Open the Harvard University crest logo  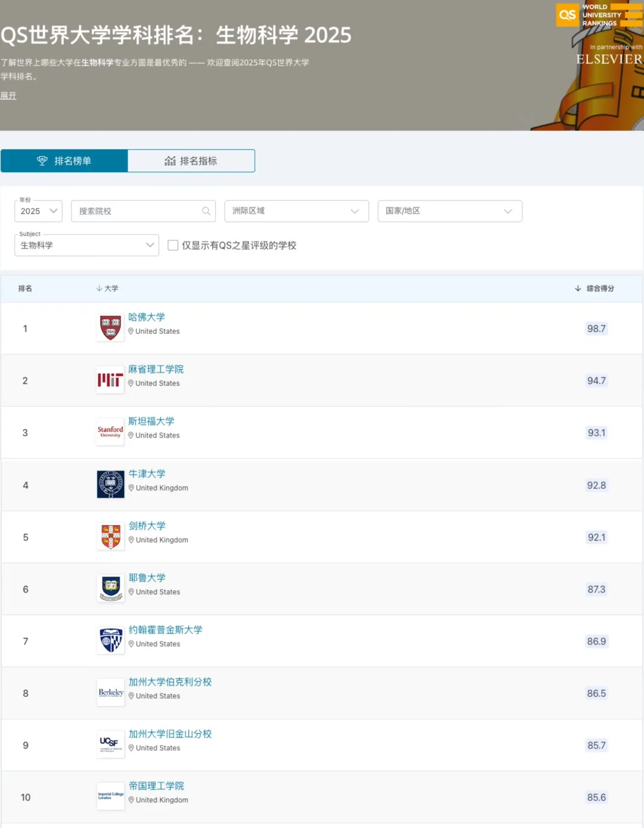110,328
